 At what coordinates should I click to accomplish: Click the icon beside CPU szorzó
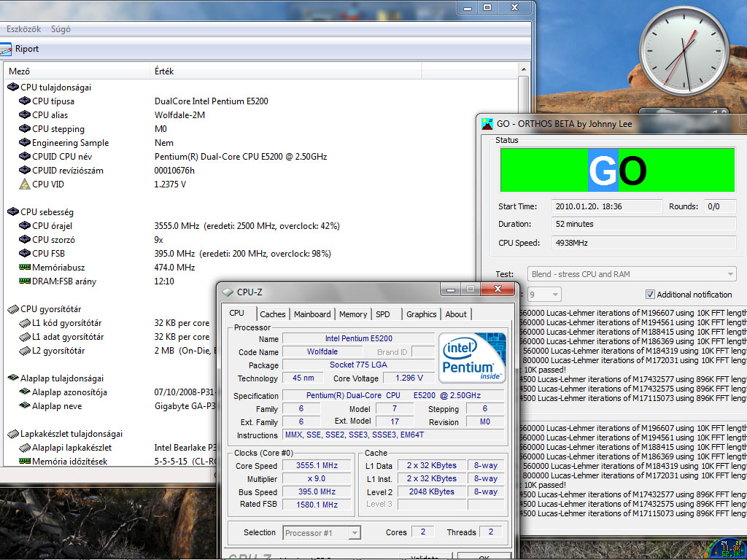click(x=25, y=239)
